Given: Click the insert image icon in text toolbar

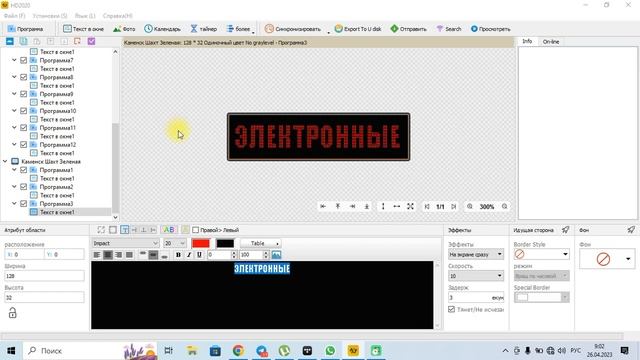Looking at the screenshot, I should tap(276, 255).
